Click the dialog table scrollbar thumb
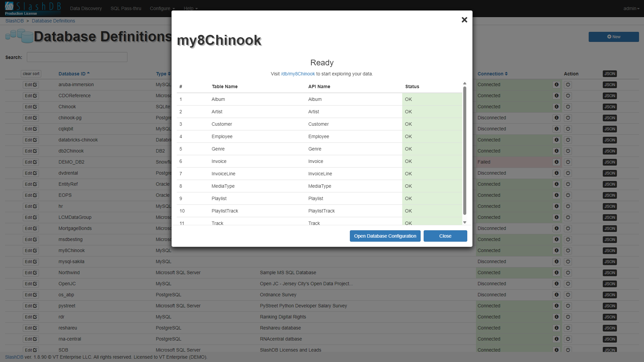 click(465, 150)
